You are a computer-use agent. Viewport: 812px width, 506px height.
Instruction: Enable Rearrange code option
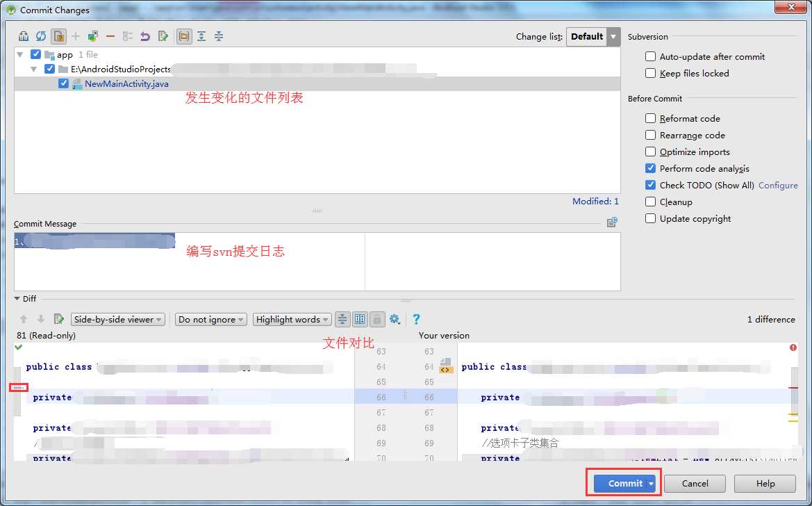[x=650, y=135]
